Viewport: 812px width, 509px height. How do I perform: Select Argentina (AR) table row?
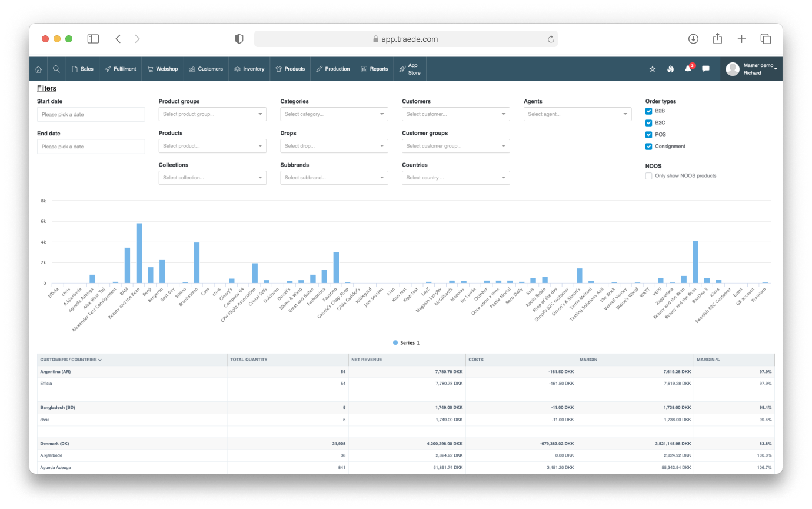tap(406, 372)
